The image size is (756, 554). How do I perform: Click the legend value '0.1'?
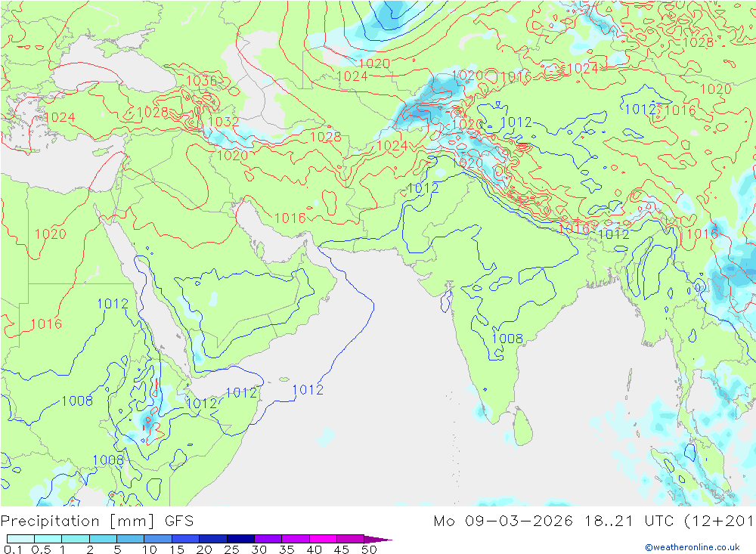click(13, 549)
